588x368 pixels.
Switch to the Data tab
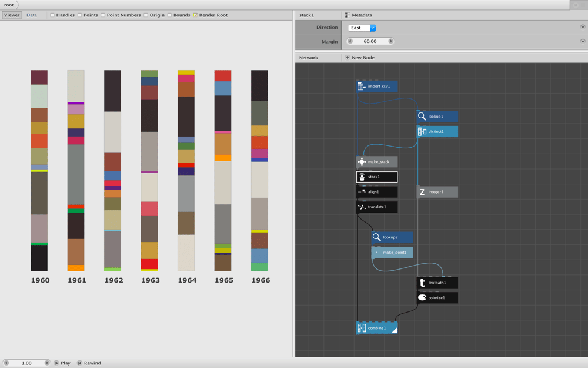[x=32, y=15]
